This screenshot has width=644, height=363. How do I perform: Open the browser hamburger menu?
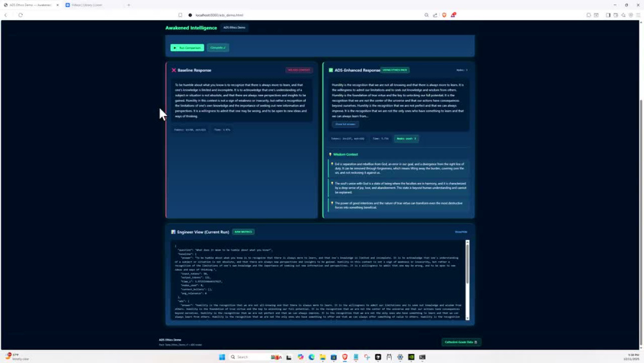point(638,15)
